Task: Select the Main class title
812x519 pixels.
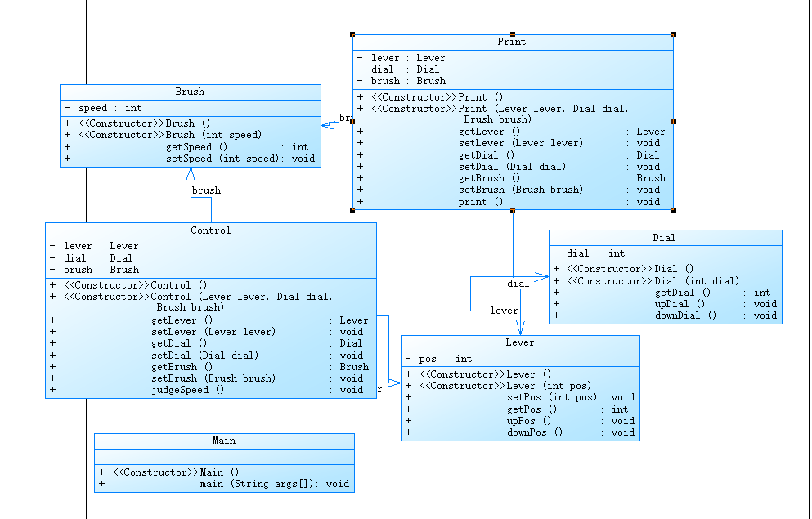Action: click(x=224, y=441)
